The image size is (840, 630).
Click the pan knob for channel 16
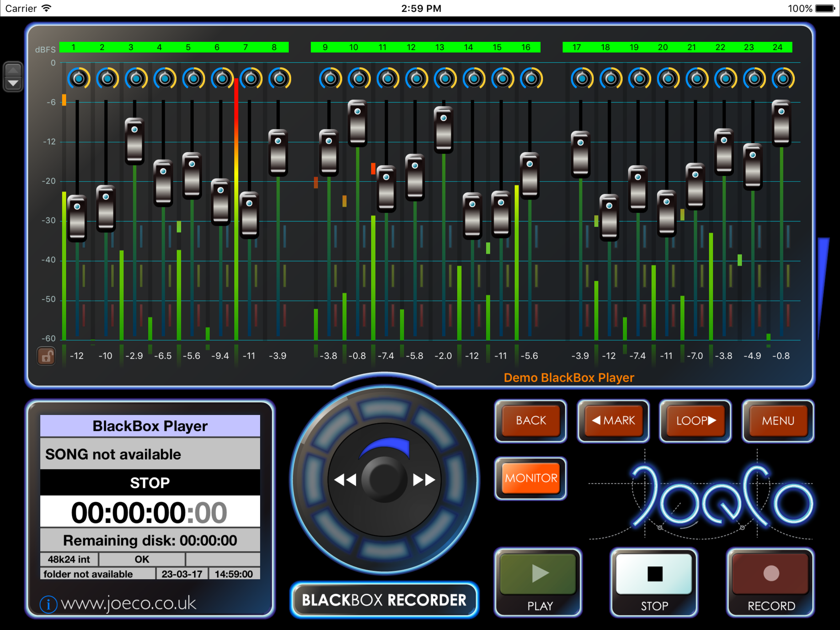coord(531,79)
